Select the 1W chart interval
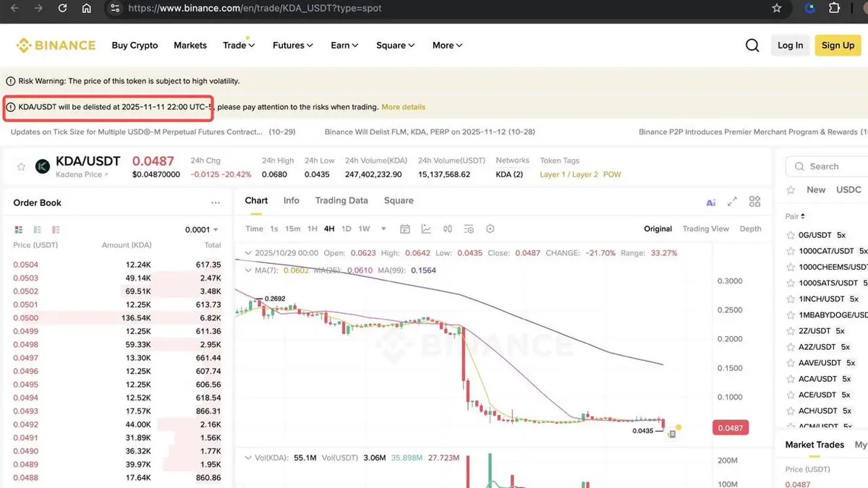The height and width of the screenshot is (488, 868). point(364,228)
